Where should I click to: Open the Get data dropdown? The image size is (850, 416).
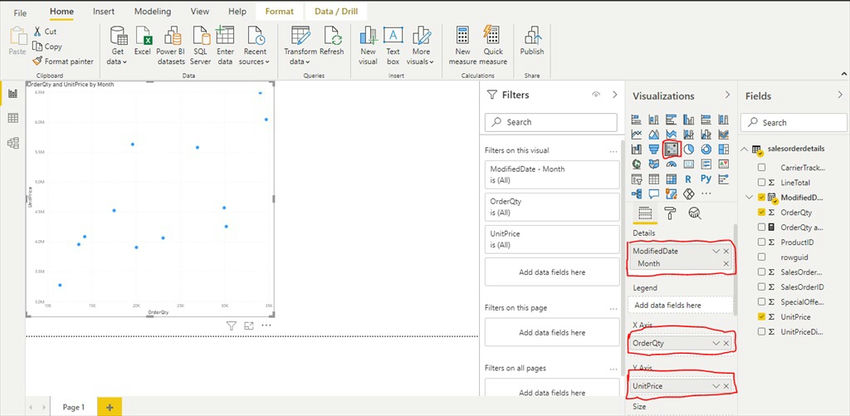pyautogui.click(x=118, y=45)
